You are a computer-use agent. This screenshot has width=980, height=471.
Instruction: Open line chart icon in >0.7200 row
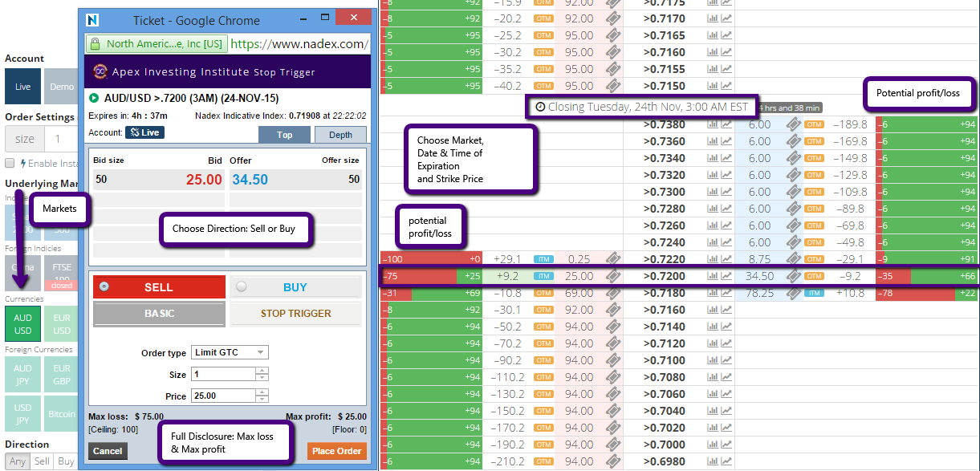pyautogui.click(x=726, y=276)
